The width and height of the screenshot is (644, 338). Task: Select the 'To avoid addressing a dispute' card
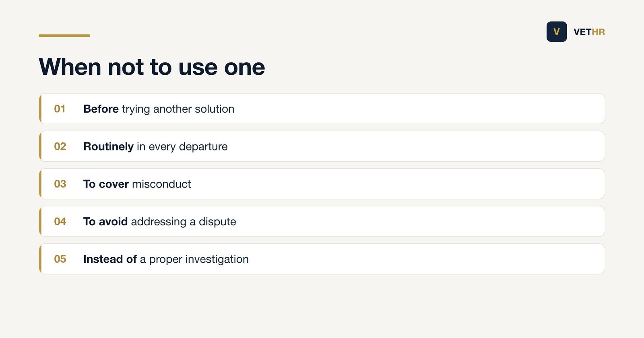[x=322, y=221]
